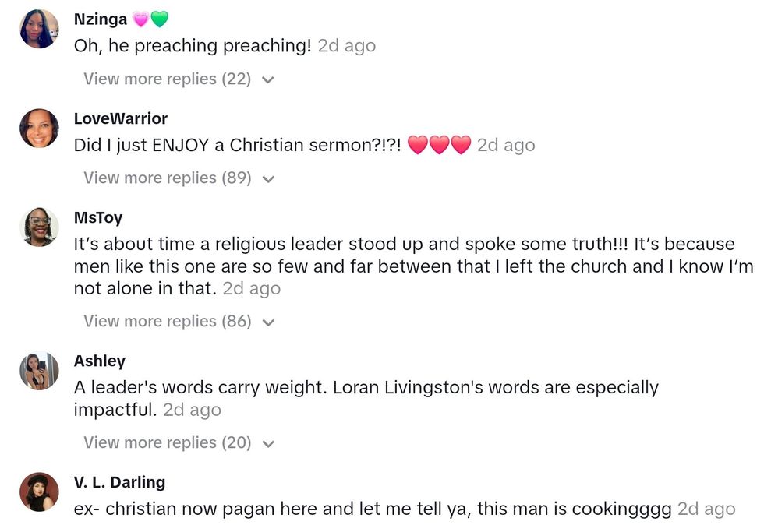The image size is (764, 532).
Task: Expand the chevron beside the 20 replies count
Action: pos(268,444)
